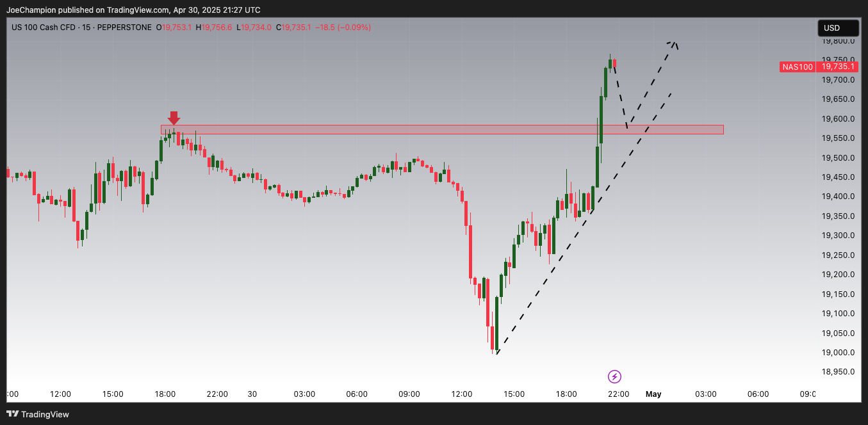Click the NAS100 price label tag
Viewport: 868px width, 425px height.
coord(797,67)
